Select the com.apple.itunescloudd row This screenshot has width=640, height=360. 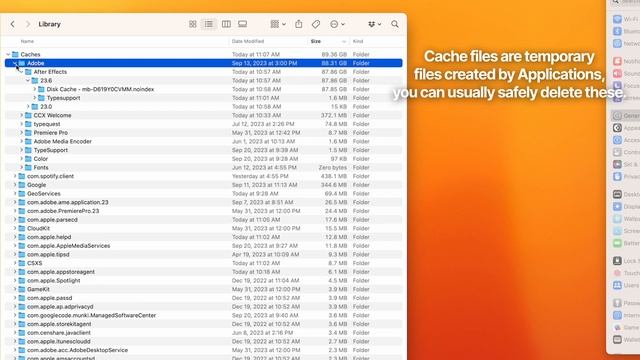pos(203,342)
